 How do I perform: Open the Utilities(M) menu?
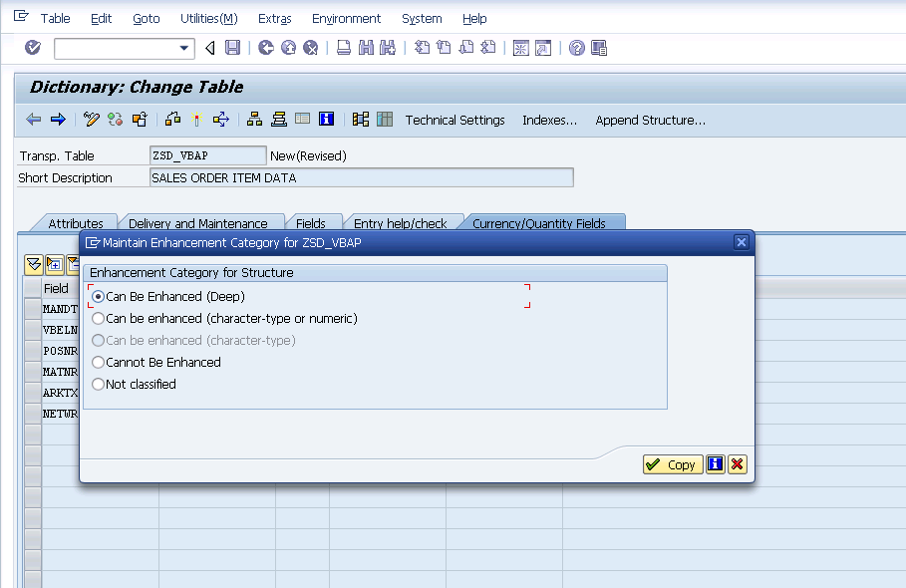coord(207,18)
